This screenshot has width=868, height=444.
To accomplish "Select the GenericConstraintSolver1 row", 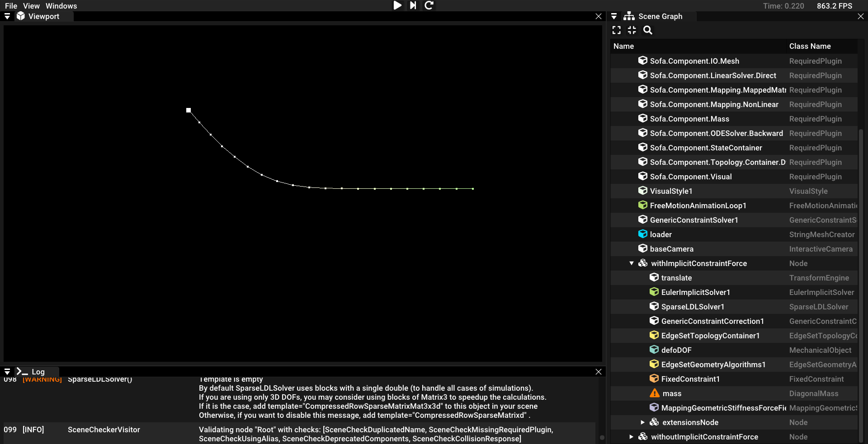I will pos(734,220).
